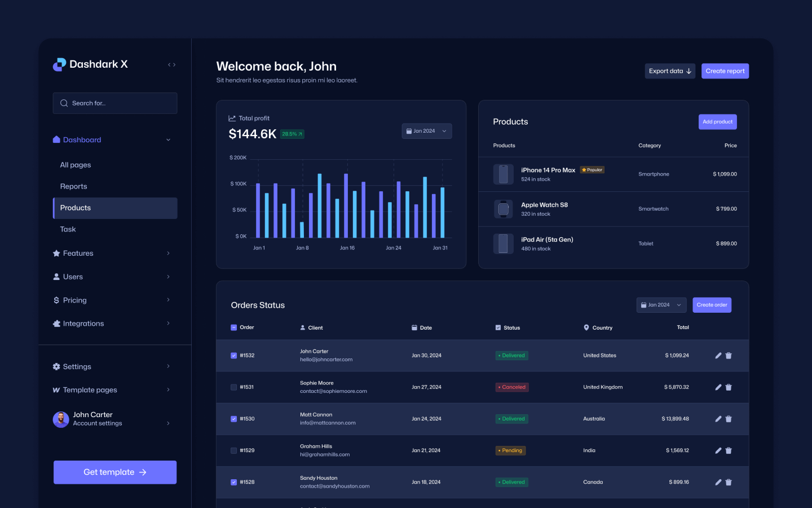
Task: Click the Create report button
Action: point(725,71)
